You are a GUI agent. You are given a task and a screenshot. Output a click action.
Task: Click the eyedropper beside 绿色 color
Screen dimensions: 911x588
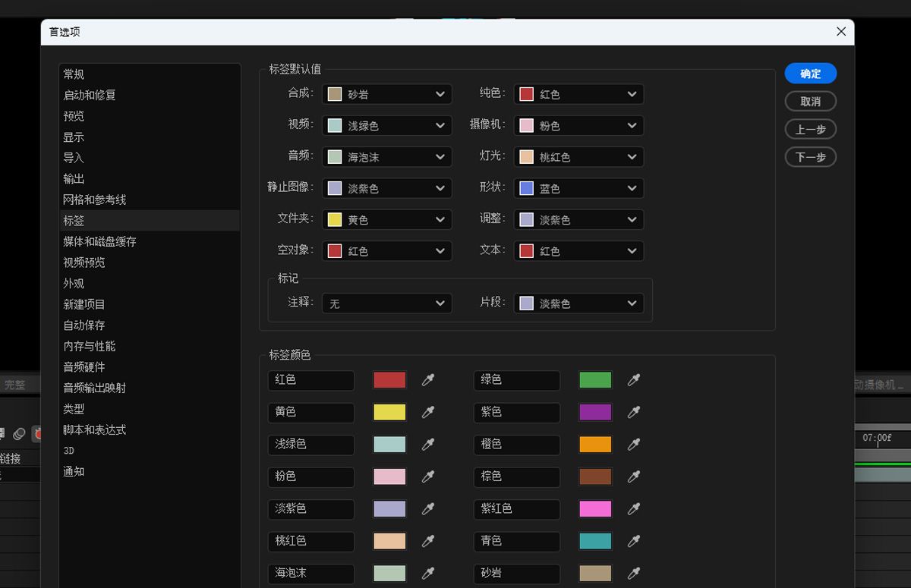[634, 380]
